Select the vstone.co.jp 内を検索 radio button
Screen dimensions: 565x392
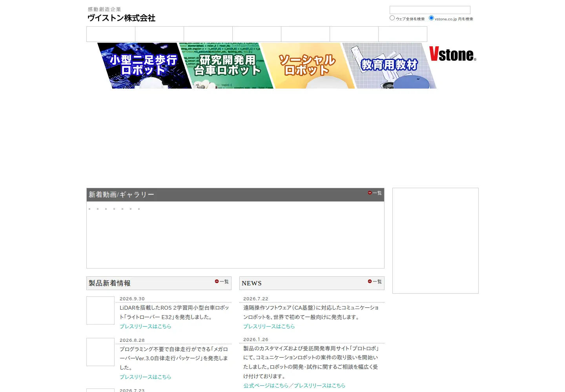pyautogui.click(x=431, y=18)
